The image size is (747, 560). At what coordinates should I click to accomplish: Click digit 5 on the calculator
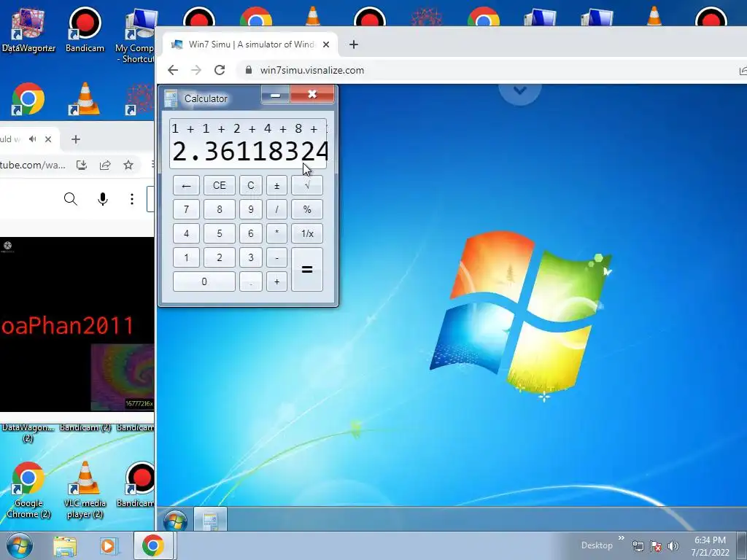219,233
